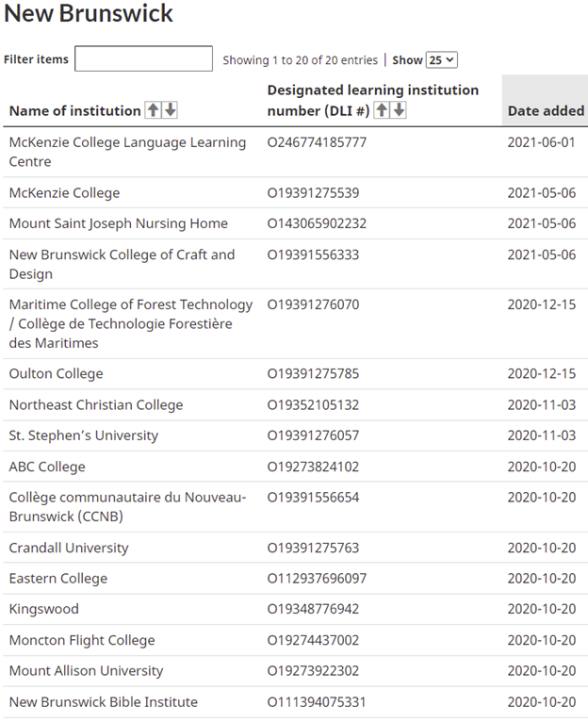Click the Designated learning institution number header
This screenshot has width=588, height=722.
coord(372,90)
